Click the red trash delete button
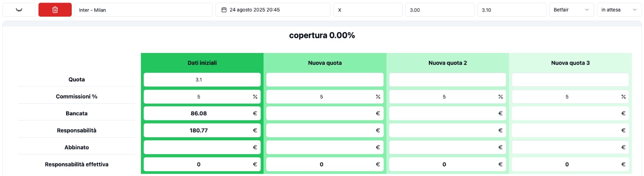 point(55,10)
